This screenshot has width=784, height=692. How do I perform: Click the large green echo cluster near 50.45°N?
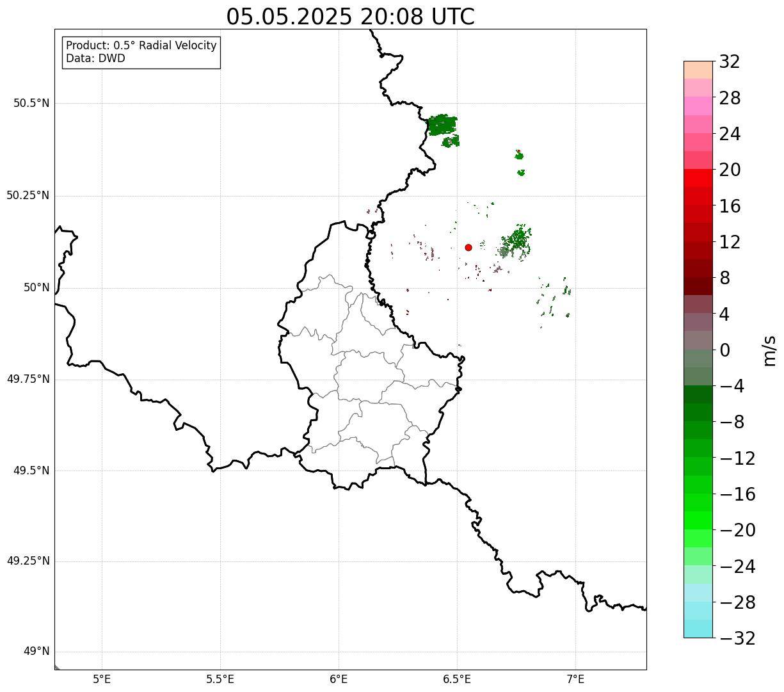(442, 125)
